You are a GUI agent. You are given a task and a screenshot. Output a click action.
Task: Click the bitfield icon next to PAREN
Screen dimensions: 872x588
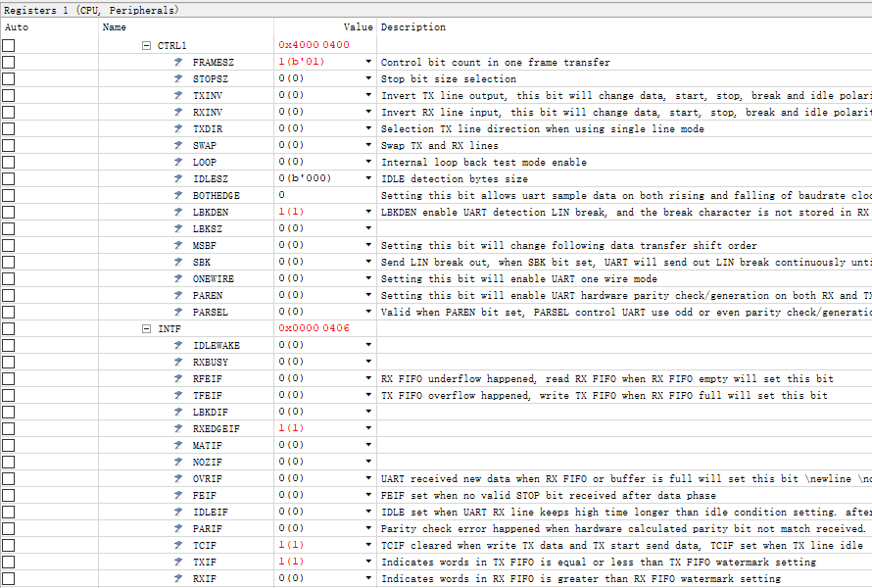[178, 295]
